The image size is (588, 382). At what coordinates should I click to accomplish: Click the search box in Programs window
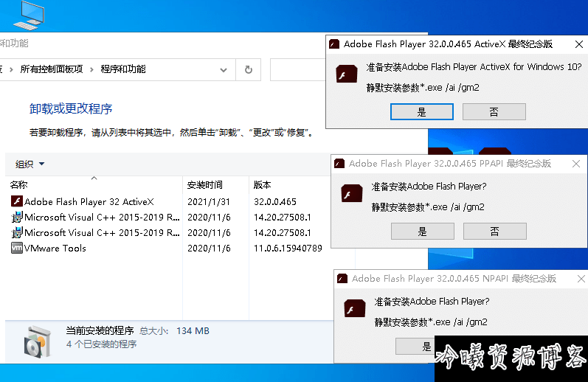click(298, 69)
